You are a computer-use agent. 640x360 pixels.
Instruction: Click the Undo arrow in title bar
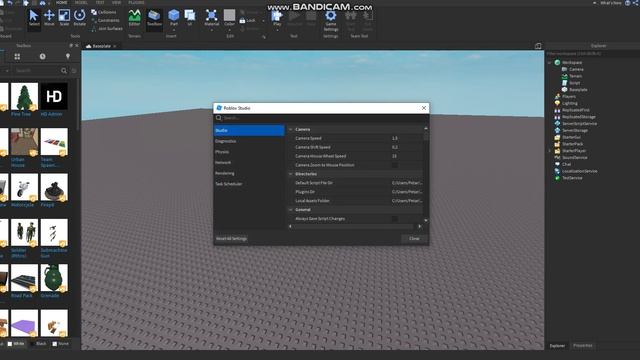coord(10,3)
